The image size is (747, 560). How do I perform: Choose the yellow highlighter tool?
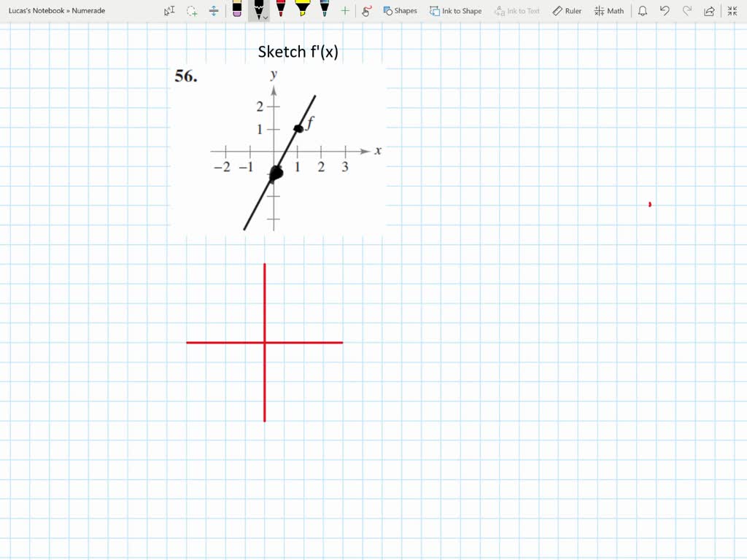pyautogui.click(x=303, y=10)
